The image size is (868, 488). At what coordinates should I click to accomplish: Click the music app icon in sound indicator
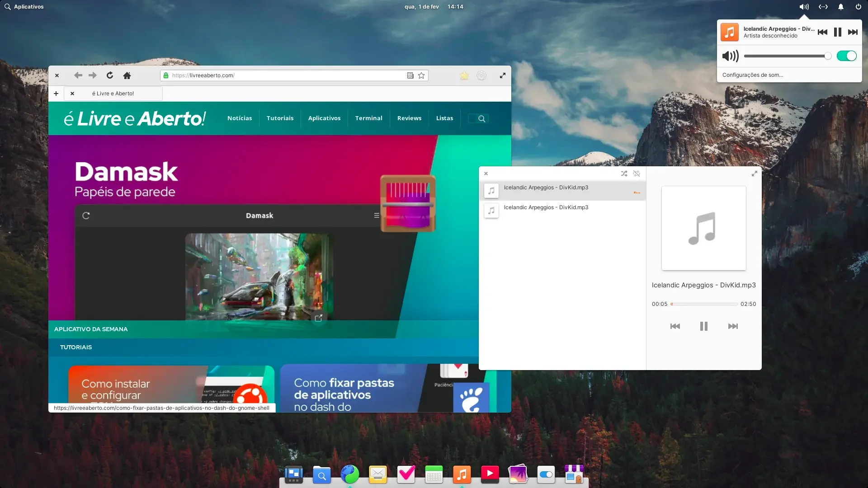[x=729, y=32]
